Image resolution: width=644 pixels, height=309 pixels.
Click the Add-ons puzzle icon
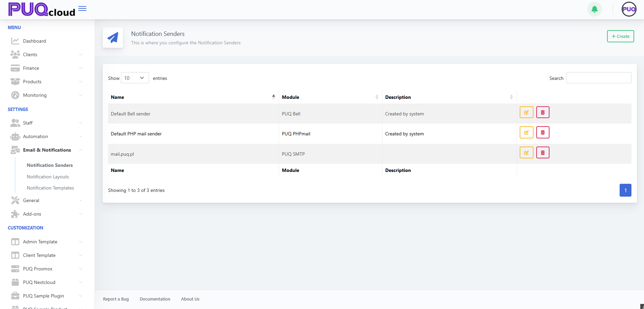(x=15, y=214)
